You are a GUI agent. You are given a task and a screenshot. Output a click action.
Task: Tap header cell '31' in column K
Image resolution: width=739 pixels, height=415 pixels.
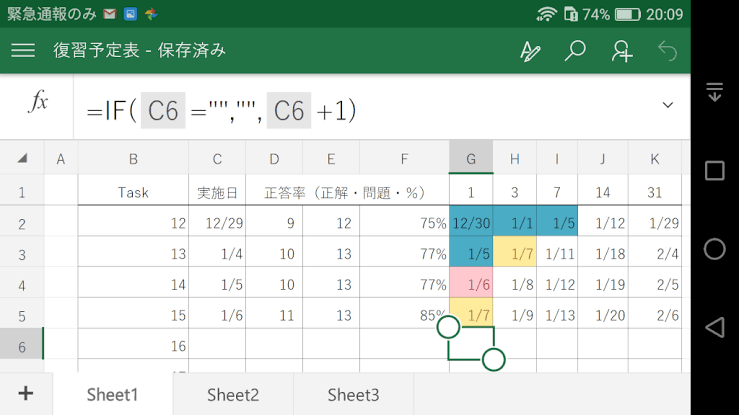point(655,192)
